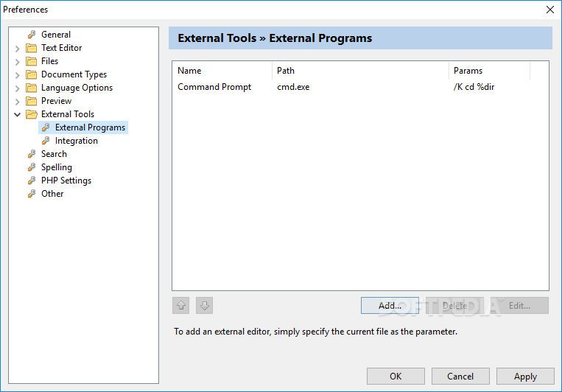This screenshot has height=392, width=562.
Task: Click the wrench icon beside Other
Action: 32,194
